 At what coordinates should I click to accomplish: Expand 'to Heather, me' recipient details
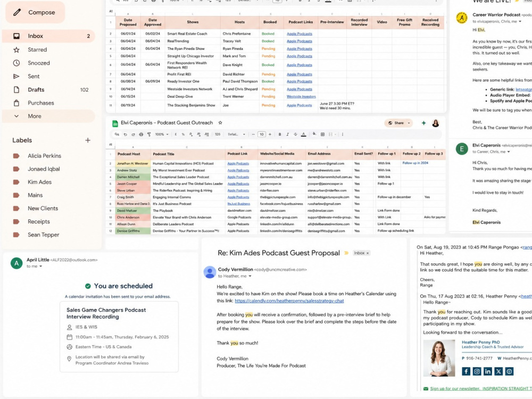coord(250,276)
